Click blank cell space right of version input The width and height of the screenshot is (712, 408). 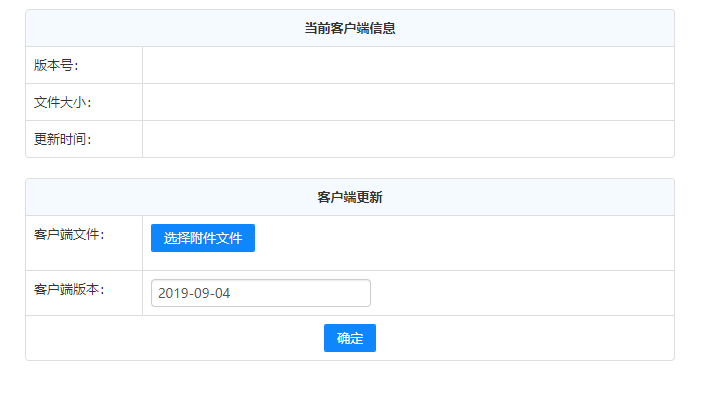pyautogui.click(x=520, y=293)
